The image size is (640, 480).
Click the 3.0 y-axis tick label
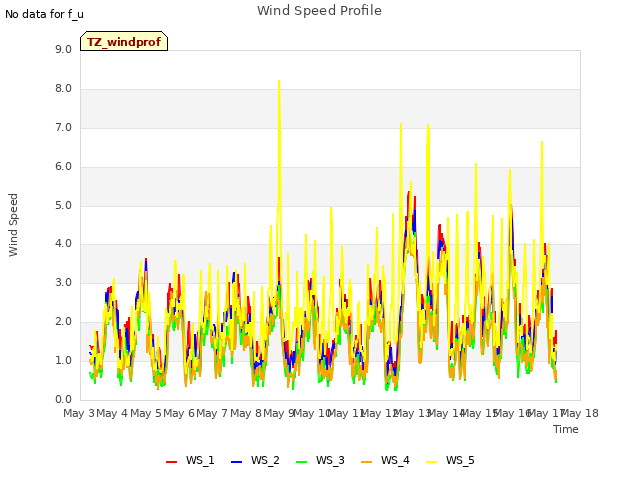[63, 282]
